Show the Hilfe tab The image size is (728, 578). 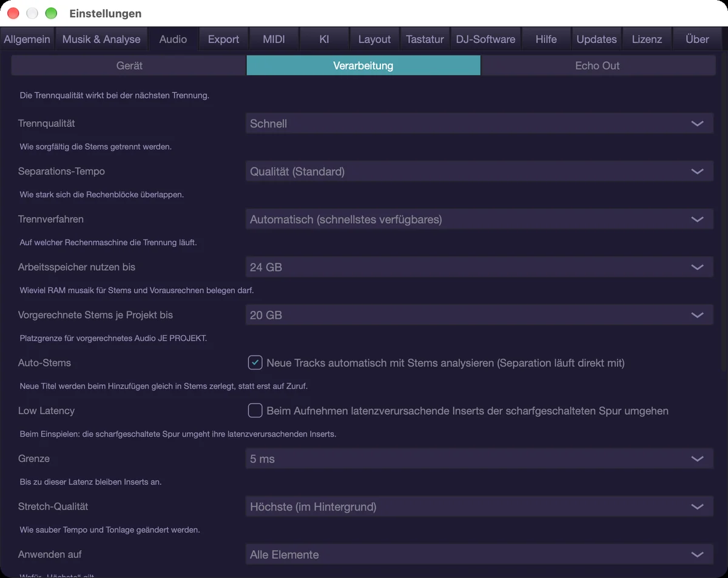coord(546,39)
